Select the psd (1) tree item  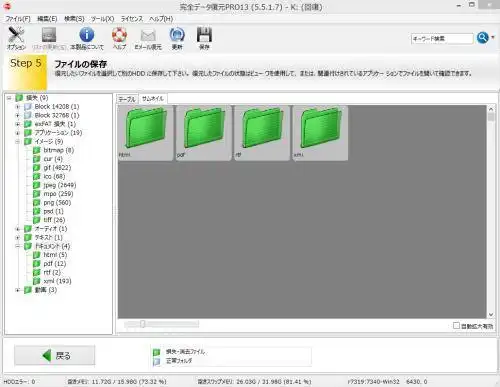click(x=53, y=211)
